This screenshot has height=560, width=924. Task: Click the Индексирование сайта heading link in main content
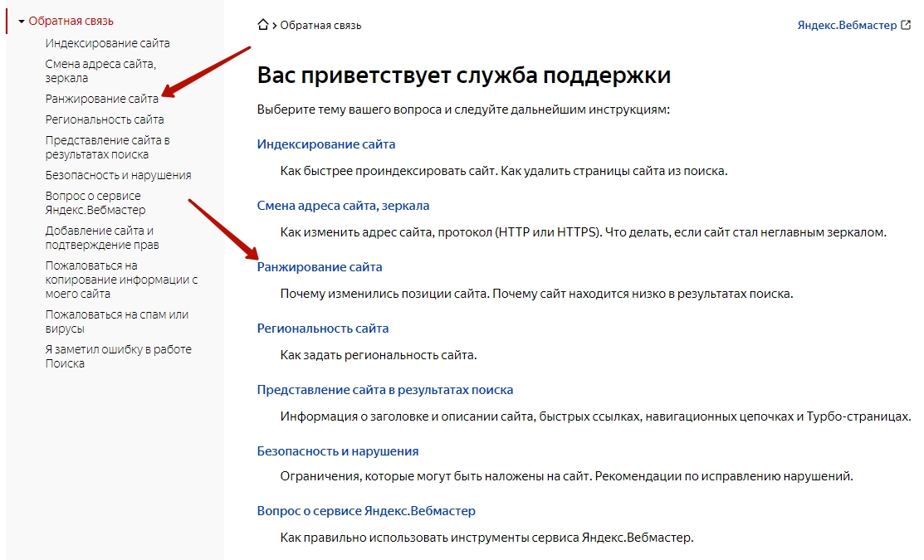[326, 144]
